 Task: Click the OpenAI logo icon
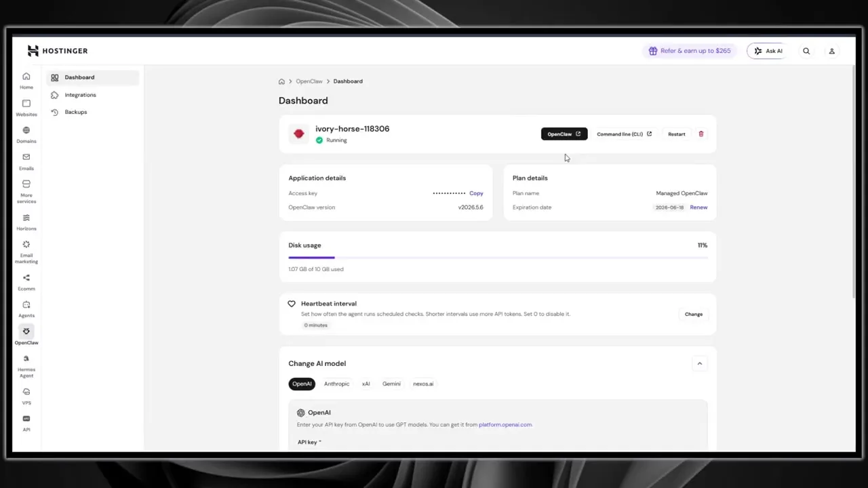[301, 412]
